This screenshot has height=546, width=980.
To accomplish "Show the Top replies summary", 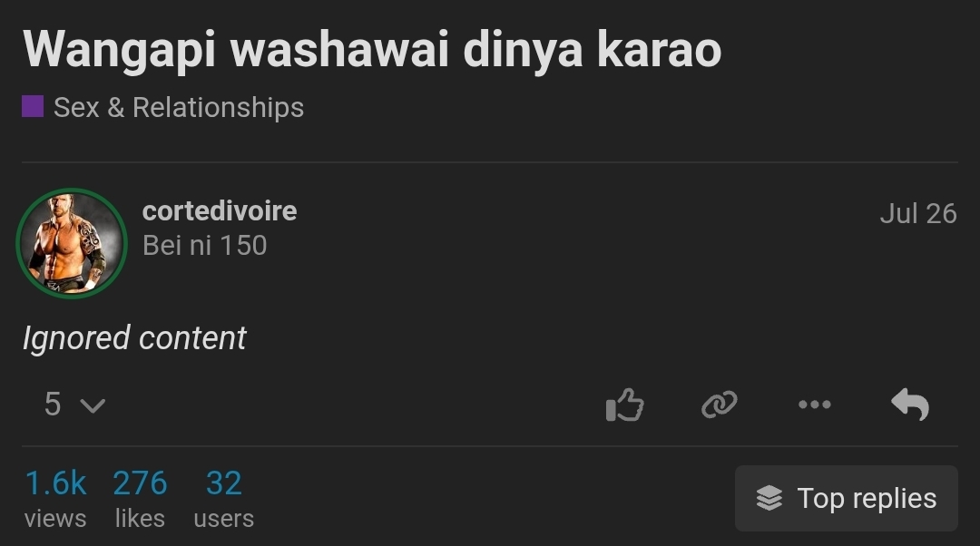I will pos(847,498).
